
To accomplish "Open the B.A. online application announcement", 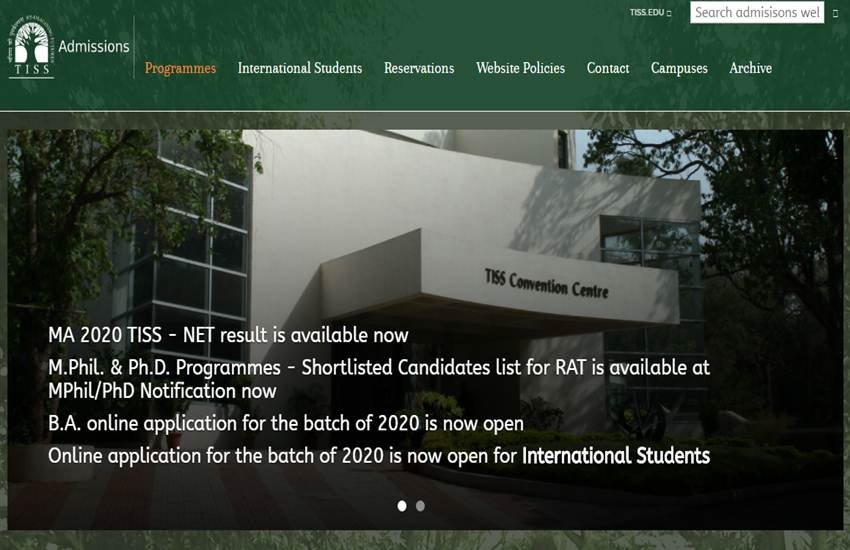I will [286, 423].
